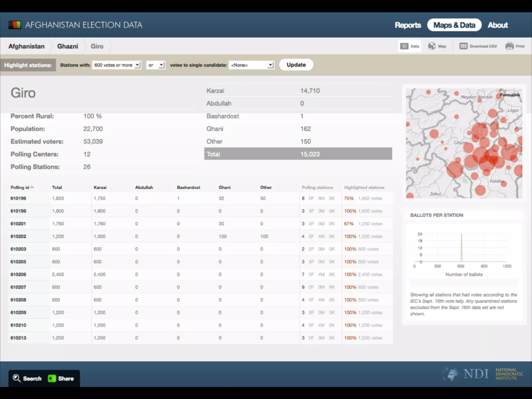This screenshot has width=532, height=399.
Task: Click the ballots per station chart spike
Action: tap(461, 247)
